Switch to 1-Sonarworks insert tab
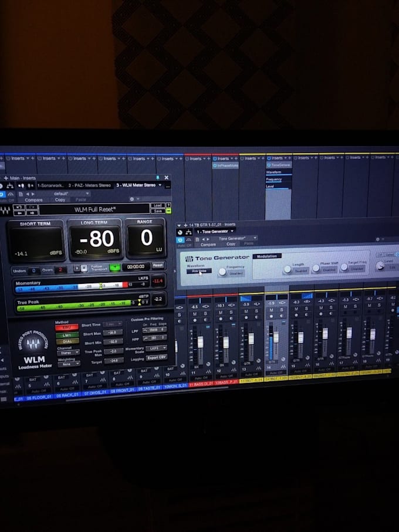 click(50, 185)
